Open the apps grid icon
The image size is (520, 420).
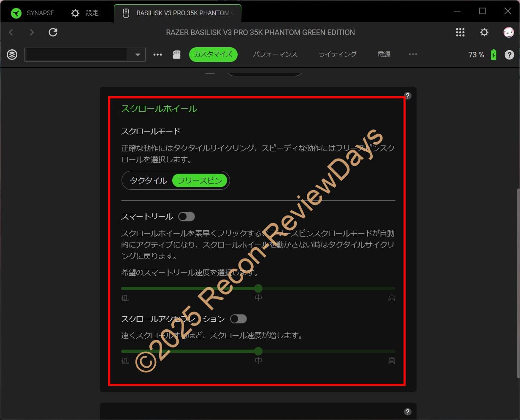coord(460,32)
